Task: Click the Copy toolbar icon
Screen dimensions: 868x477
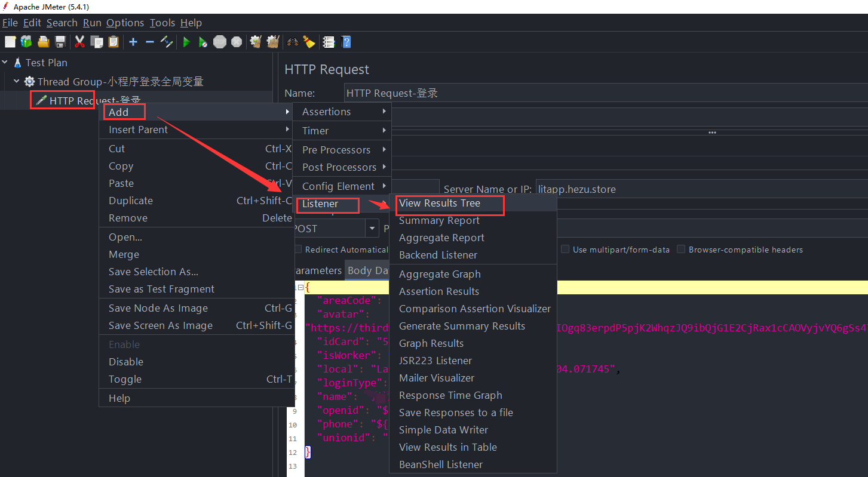Action: pyautogui.click(x=96, y=42)
